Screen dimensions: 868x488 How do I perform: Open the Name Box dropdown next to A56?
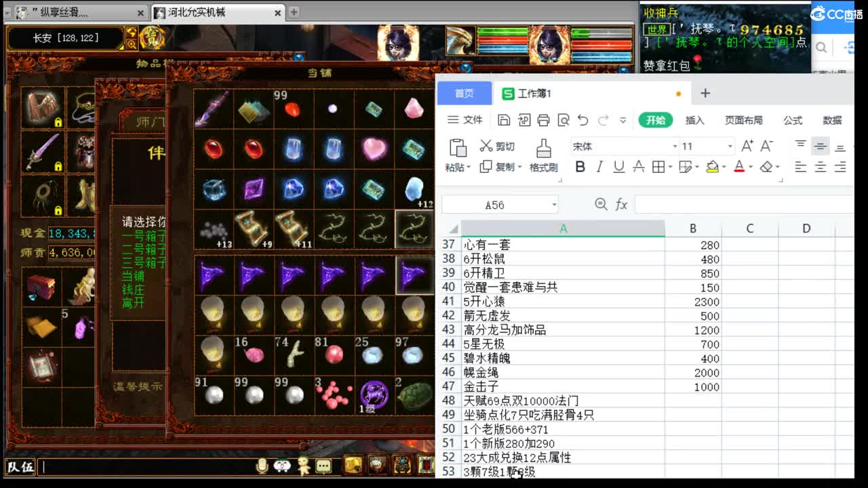554,205
